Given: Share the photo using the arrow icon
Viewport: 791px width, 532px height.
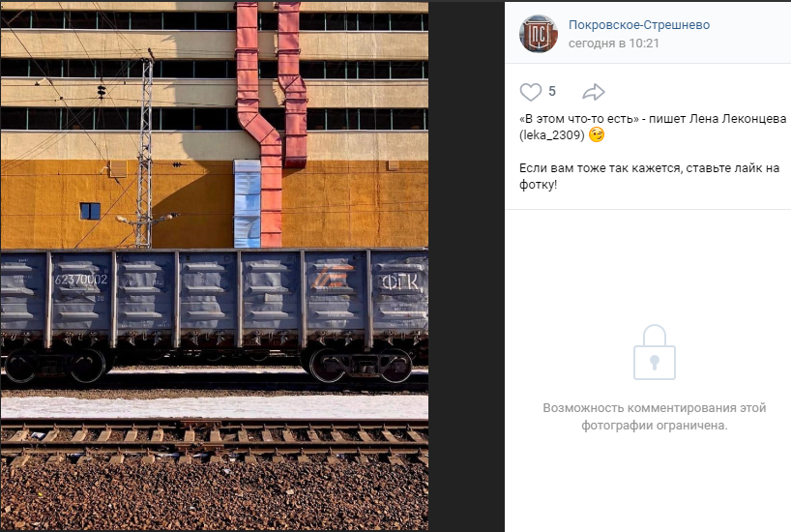Looking at the screenshot, I should 594,92.
